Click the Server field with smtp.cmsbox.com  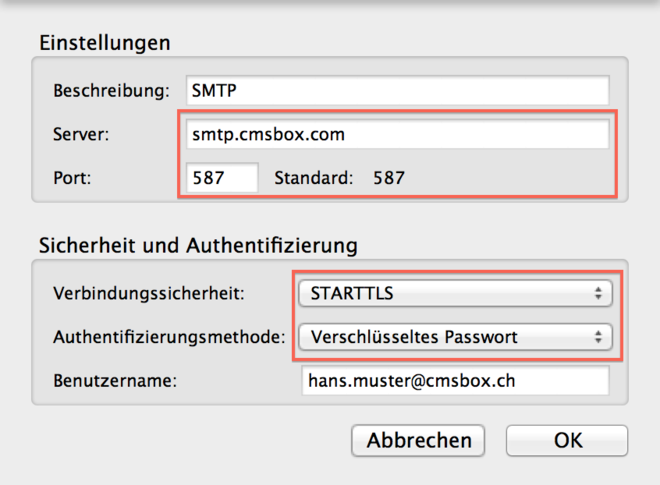[x=396, y=134]
